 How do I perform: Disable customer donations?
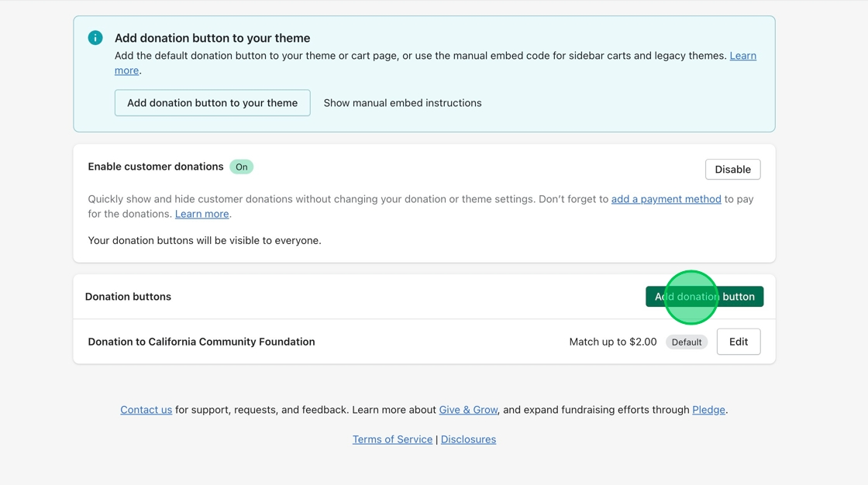tap(732, 170)
